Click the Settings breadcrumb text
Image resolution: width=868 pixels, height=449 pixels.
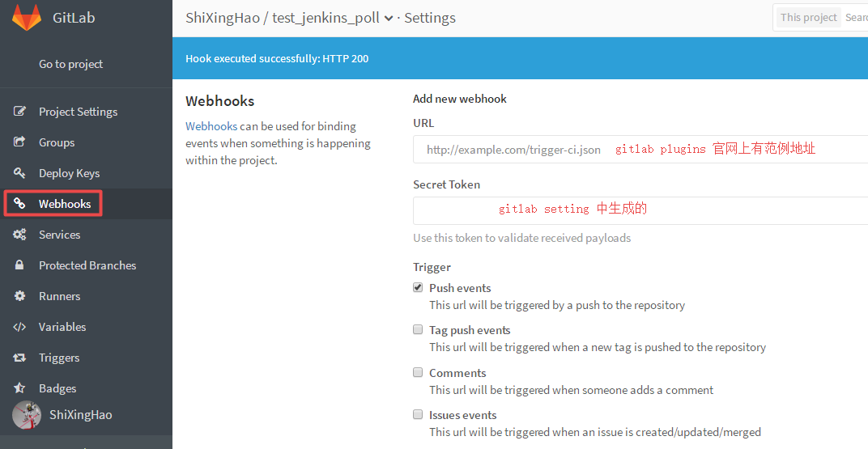pos(430,18)
